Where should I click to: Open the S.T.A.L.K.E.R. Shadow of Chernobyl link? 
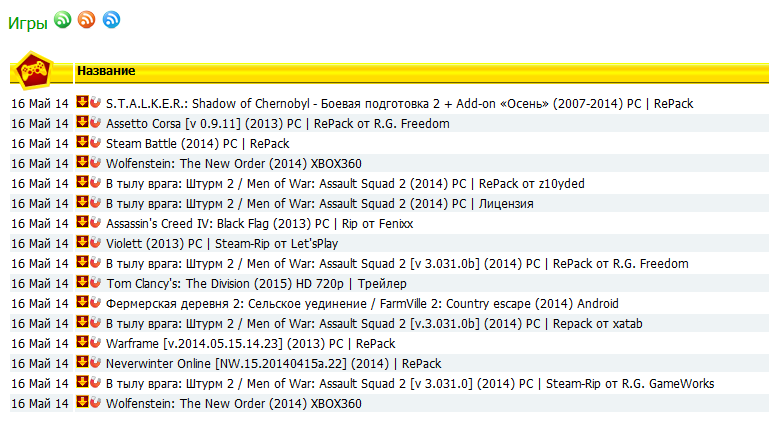pos(399,104)
